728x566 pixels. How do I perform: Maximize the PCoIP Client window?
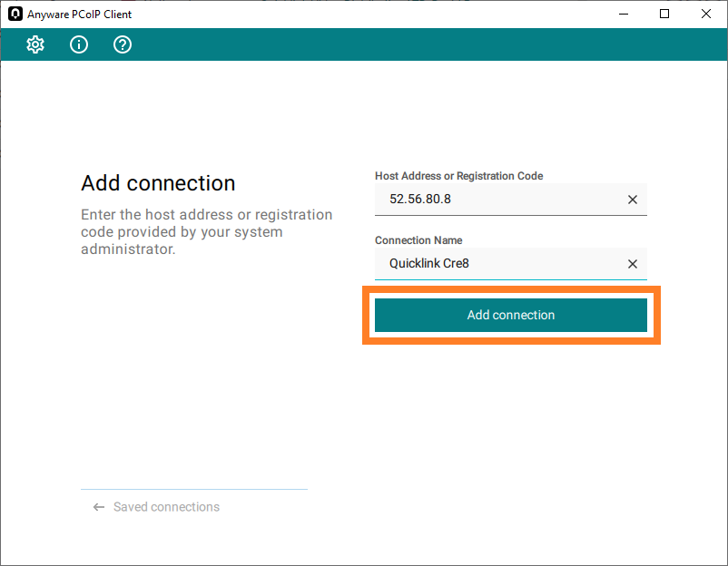[x=664, y=14]
